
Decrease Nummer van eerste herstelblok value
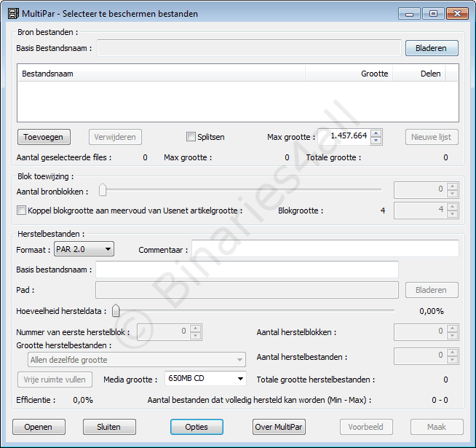(195, 336)
